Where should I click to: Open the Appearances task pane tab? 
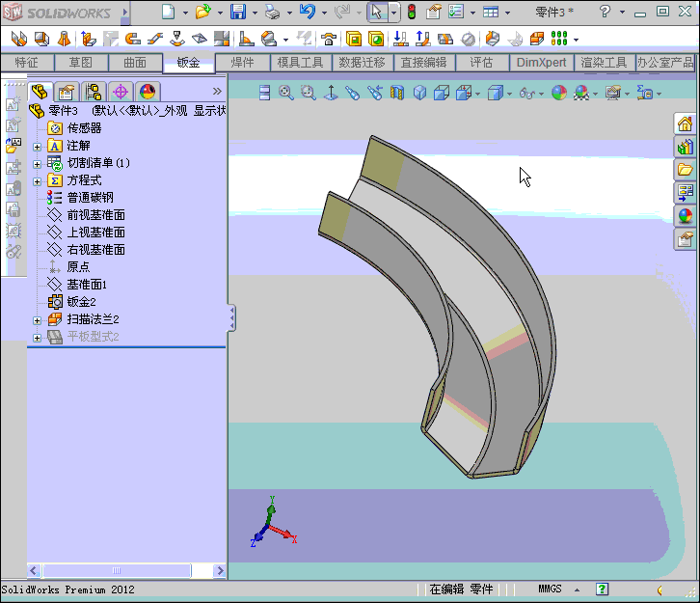click(x=685, y=216)
